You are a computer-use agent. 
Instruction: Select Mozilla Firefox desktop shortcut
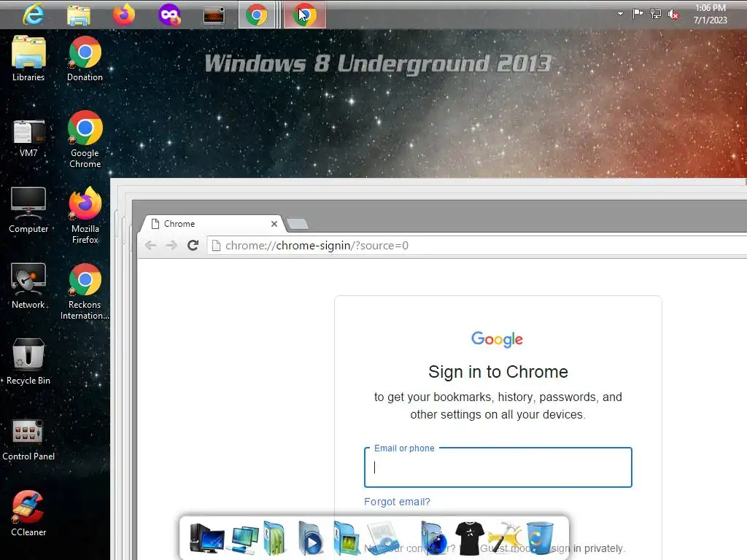85,215
